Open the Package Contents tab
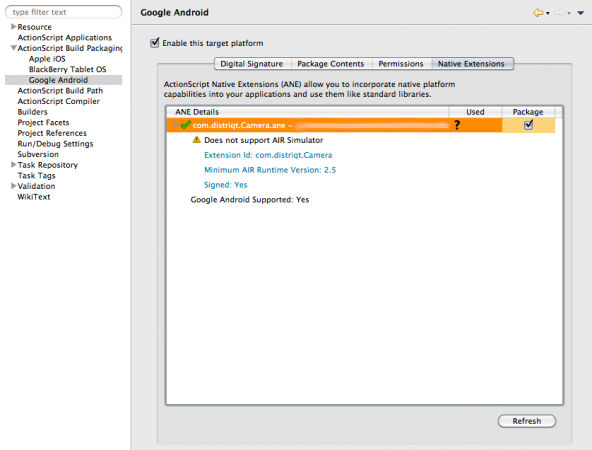592x450 pixels. coord(331,64)
